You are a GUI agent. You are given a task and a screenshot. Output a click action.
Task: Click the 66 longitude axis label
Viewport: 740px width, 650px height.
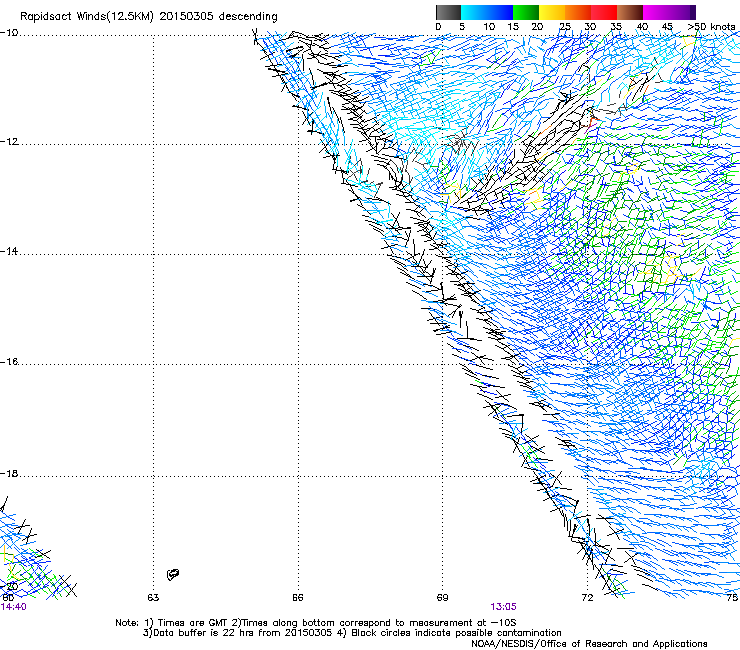298,598
